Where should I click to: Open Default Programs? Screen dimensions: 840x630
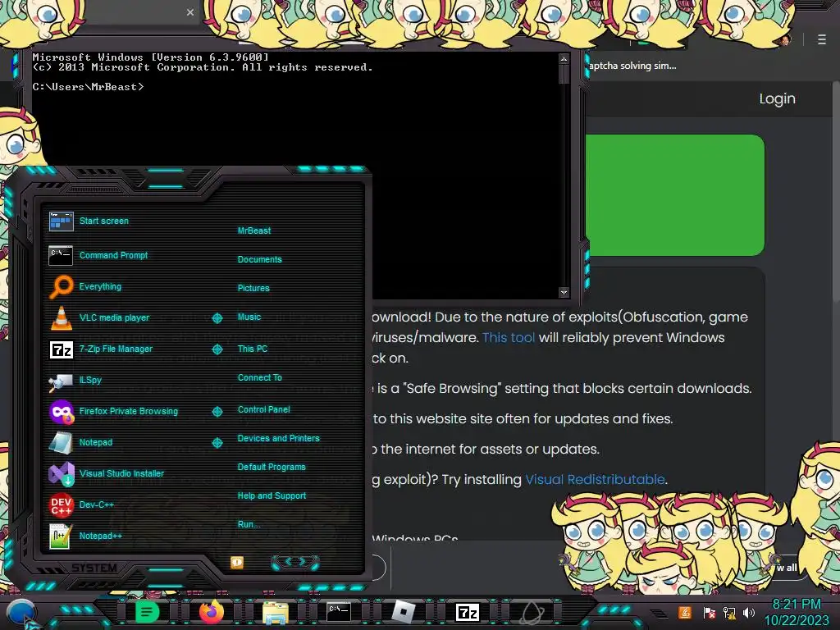pos(272,467)
